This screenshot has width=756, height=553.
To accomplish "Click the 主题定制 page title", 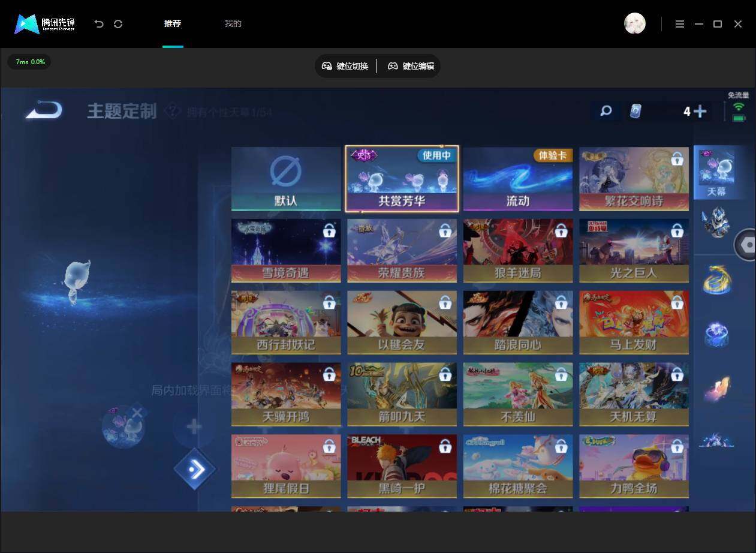I will 122,111.
